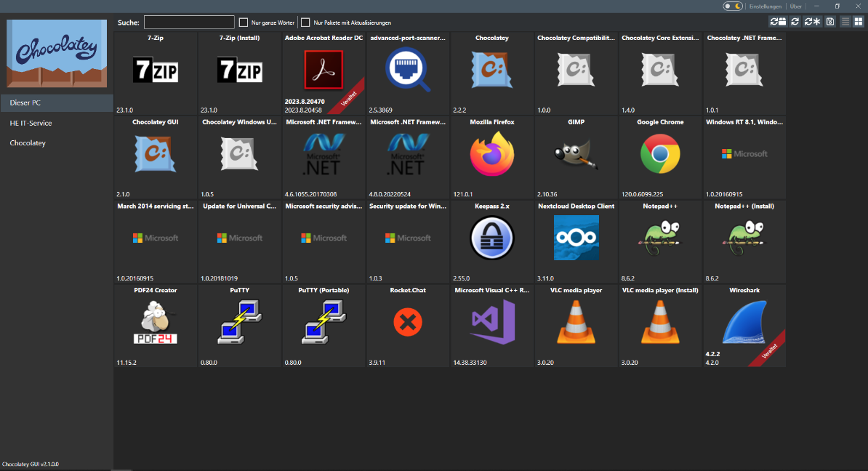This screenshot has width=868, height=471.
Task: Open Einstellungen from the title bar
Action: 765,6
